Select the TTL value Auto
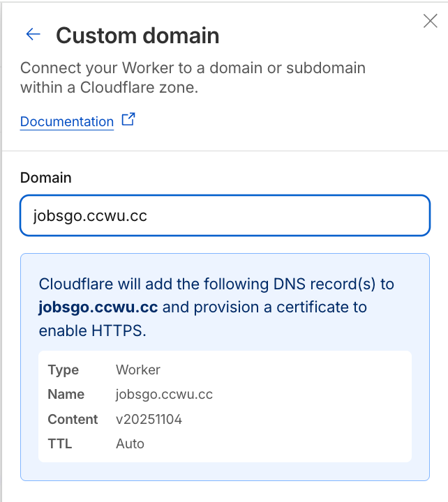Screen dimensions: 448x502 pyautogui.click(x=130, y=444)
